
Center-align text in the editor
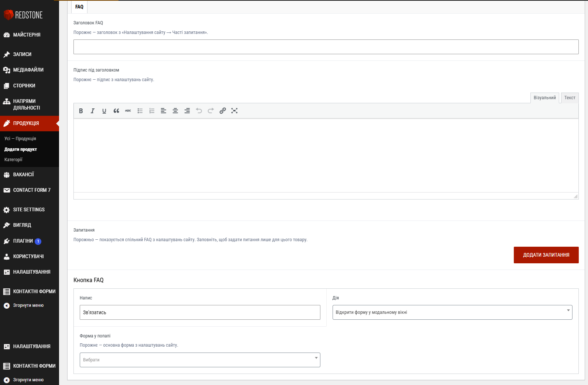[175, 111]
